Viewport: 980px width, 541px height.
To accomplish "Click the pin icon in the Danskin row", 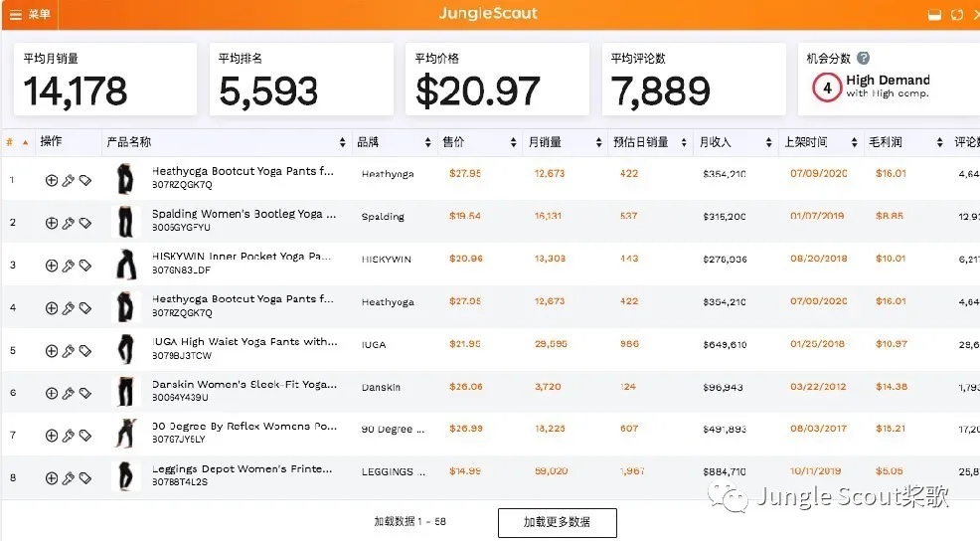I will point(69,393).
